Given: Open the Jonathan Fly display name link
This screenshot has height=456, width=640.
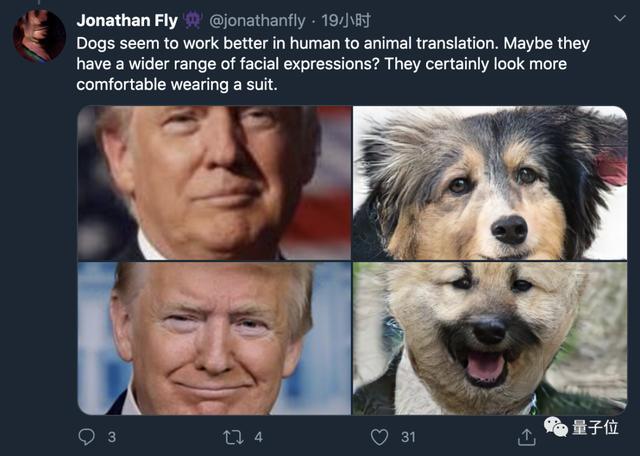Looking at the screenshot, I should [x=127, y=20].
